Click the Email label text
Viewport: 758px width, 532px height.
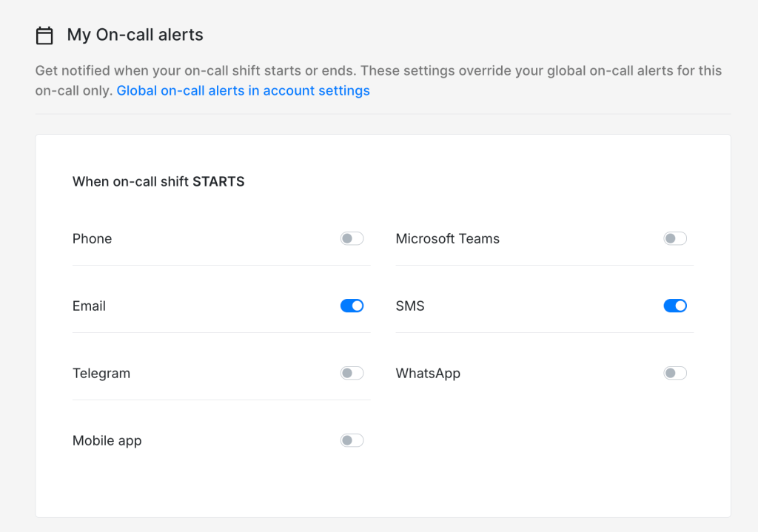click(89, 306)
